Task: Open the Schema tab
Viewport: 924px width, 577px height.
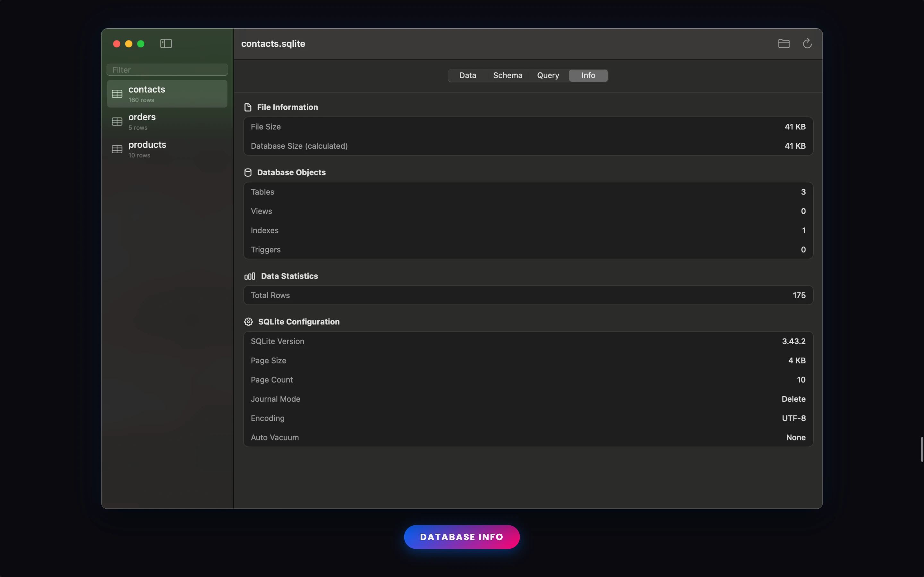Action: 508,76
